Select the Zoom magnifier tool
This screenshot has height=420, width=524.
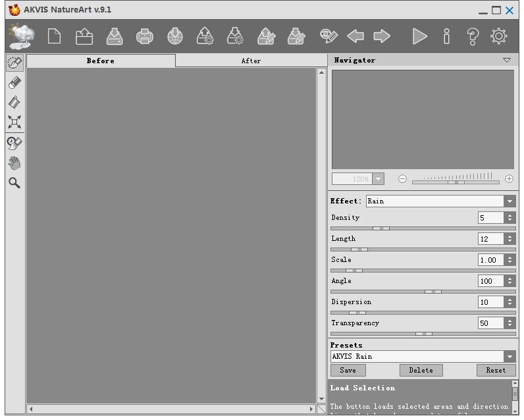[x=14, y=183]
